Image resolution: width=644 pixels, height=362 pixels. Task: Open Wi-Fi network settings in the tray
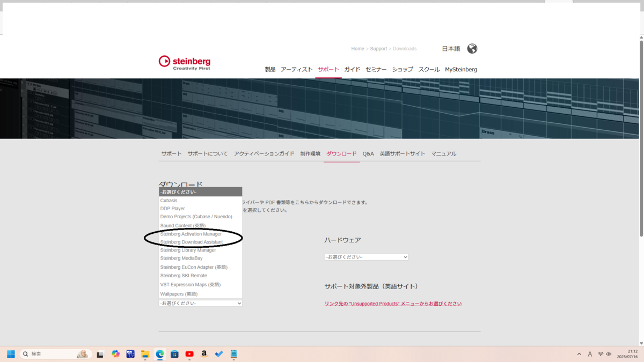601,354
